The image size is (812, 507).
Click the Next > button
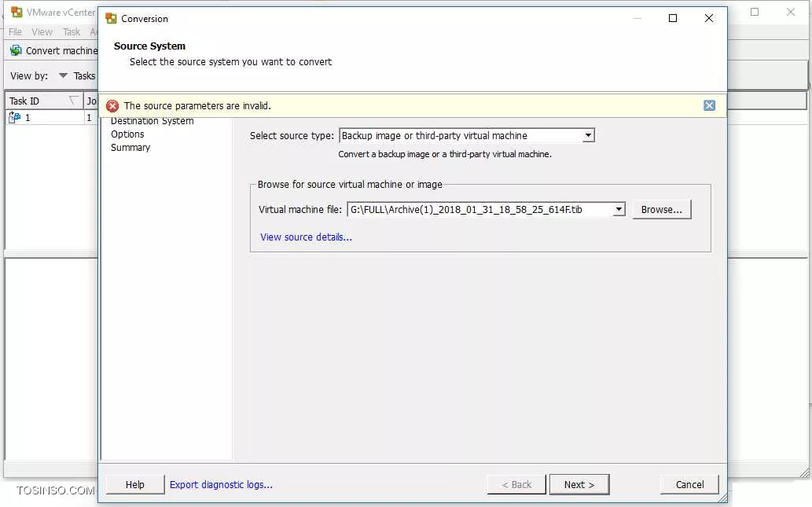pyautogui.click(x=579, y=485)
